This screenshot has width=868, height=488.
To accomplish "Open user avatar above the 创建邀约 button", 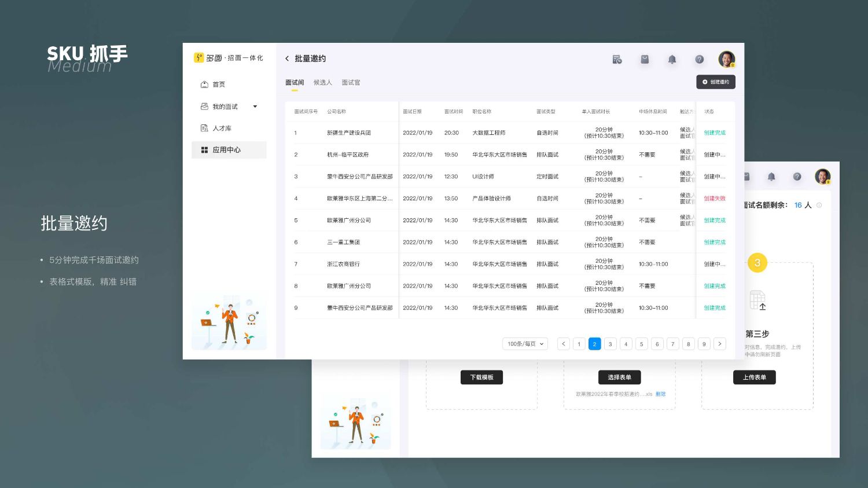I will tap(726, 59).
